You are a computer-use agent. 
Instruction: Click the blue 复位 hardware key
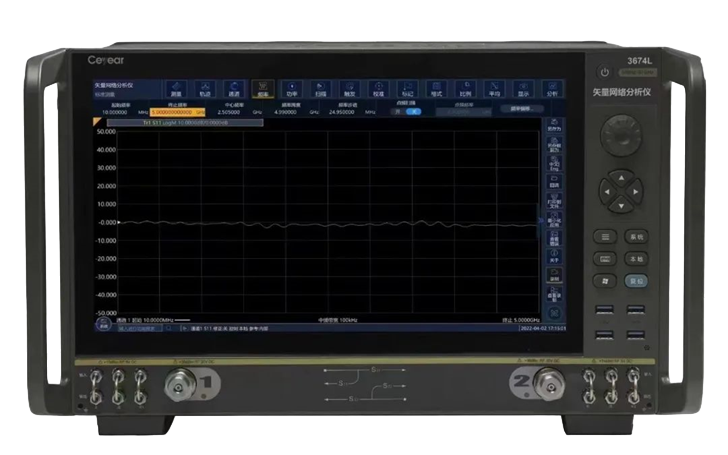(x=636, y=281)
